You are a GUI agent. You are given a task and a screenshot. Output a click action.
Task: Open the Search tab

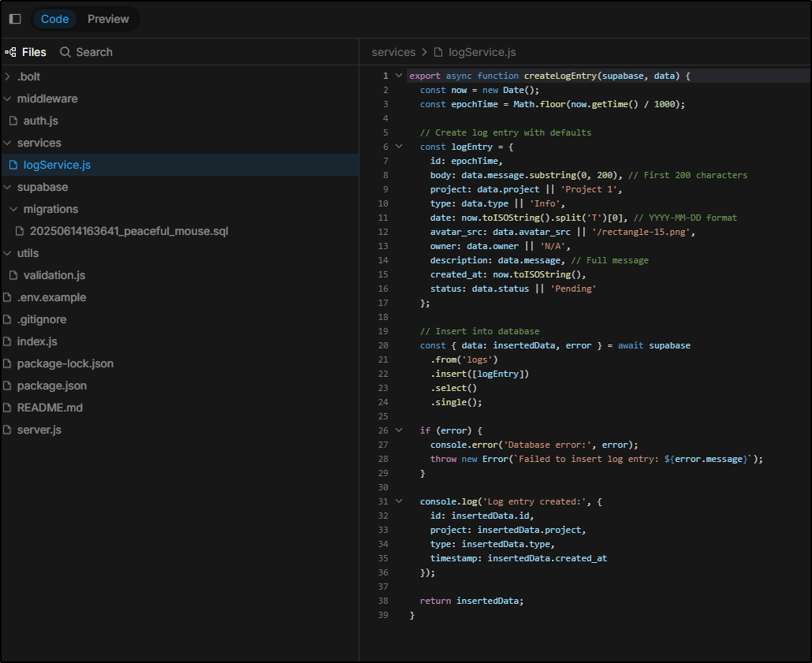87,52
